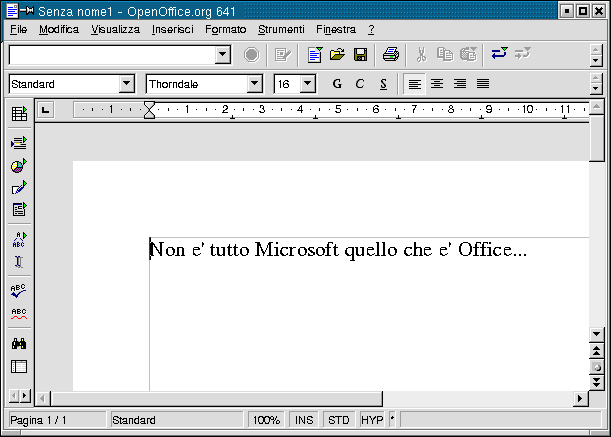The image size is (611, 437).
Task: Jump to previous page double-arrow button
Action: 596,351
